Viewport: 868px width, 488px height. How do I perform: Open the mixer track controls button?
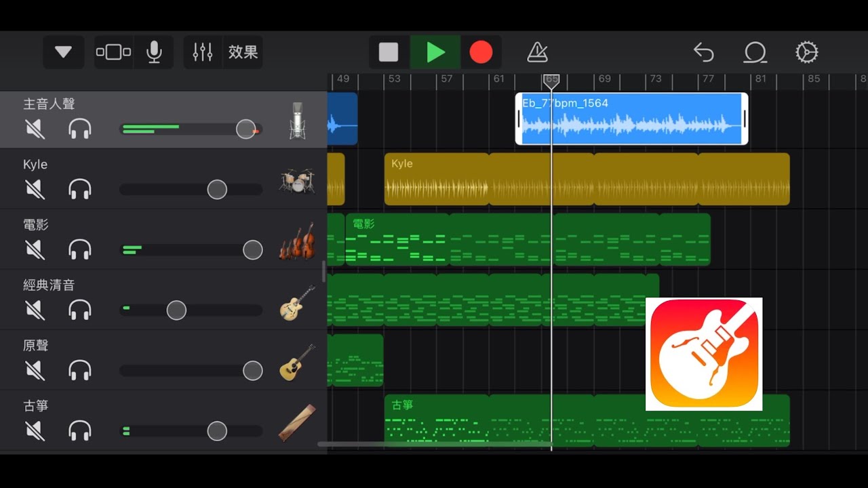[203, 52]
